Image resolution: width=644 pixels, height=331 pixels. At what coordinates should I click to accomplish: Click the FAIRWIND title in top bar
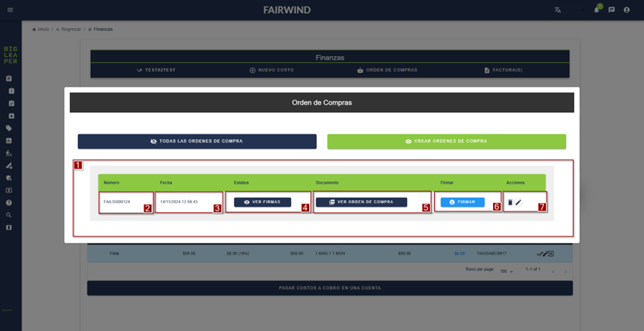pos(287,10)
